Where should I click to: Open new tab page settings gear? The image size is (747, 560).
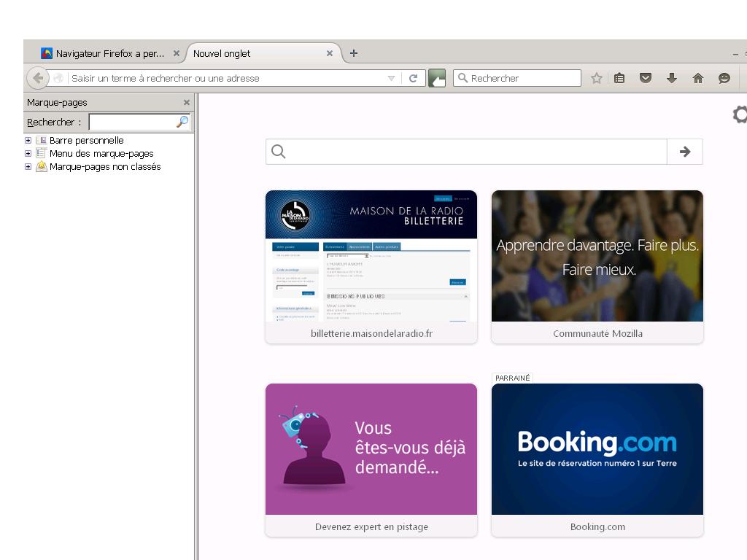pos(740,114)
